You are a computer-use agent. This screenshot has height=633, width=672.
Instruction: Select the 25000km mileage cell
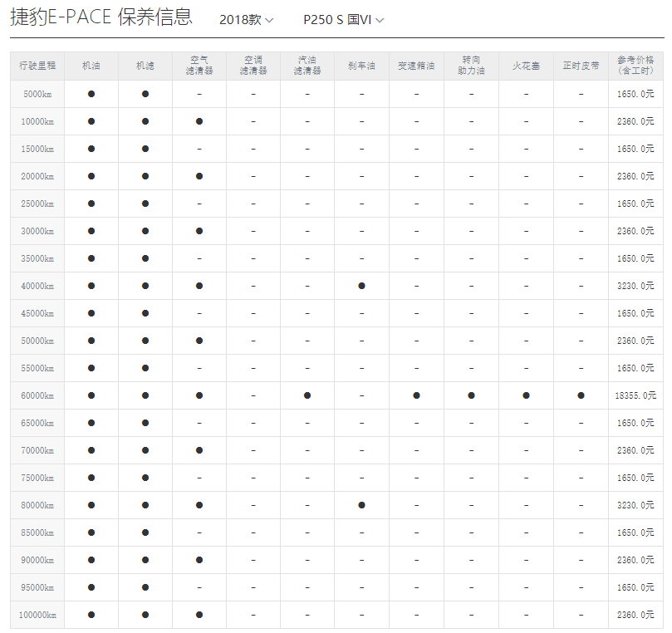click(37, 204)
